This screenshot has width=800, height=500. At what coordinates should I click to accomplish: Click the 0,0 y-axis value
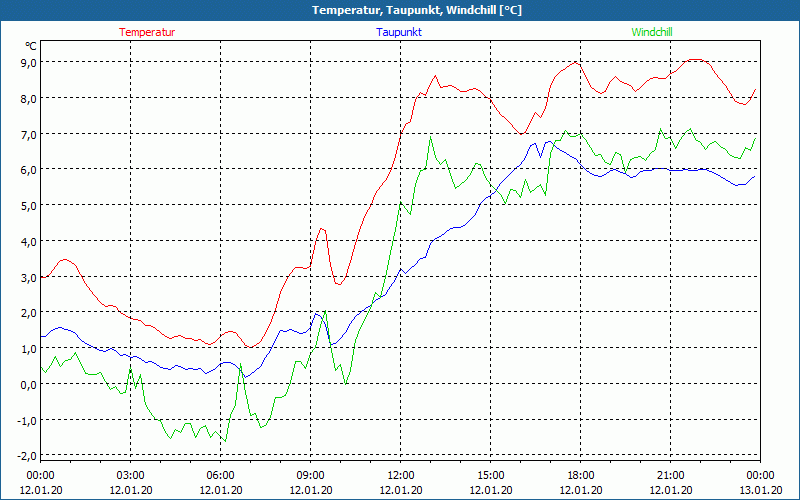(x=28, y=385)
